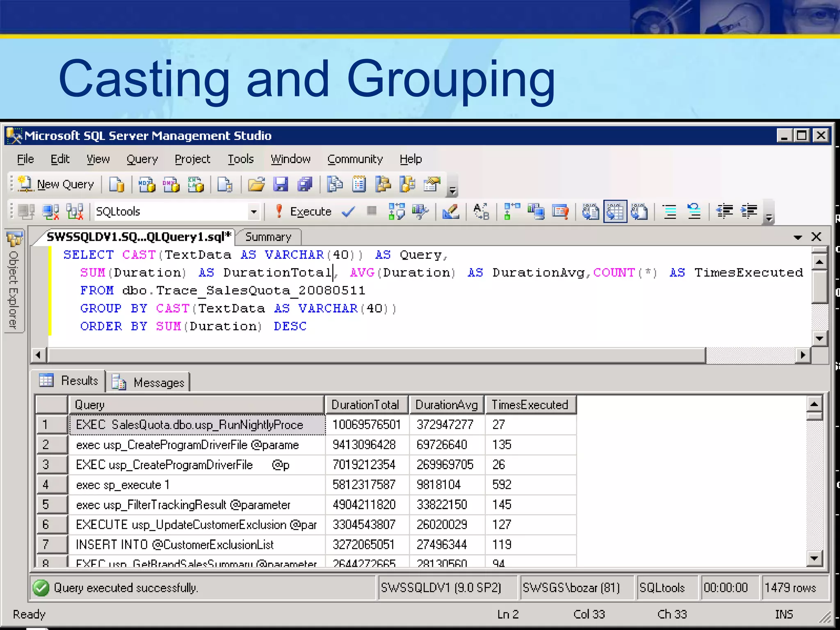This screenshot has height=630, width=840.
Task: Open the Query menu
Action: point(142,159)
